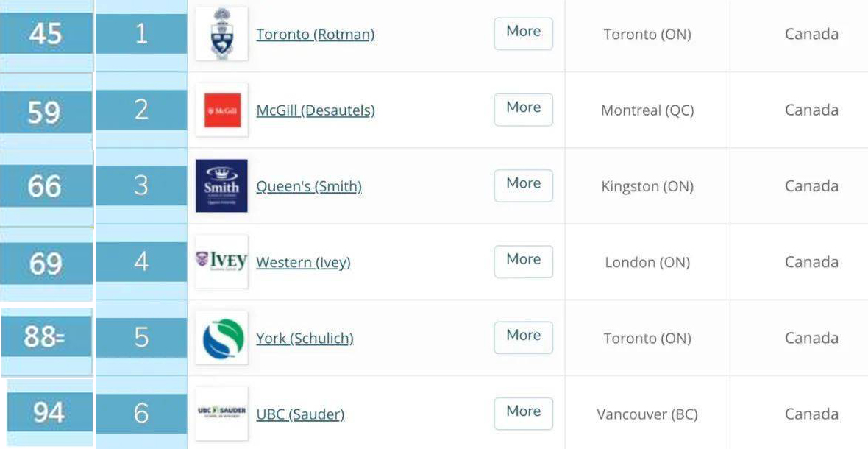The height and width of the screenshot is (449, 868).
Task: Click the Ivey Business School logo
Action: 221,261
